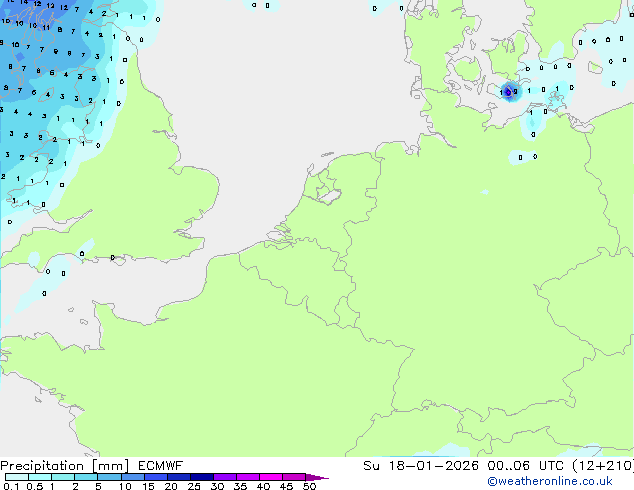Click the "(12+210)" forecast offset text
This screenshot has height=490, width=634.
tap(603, 466)
